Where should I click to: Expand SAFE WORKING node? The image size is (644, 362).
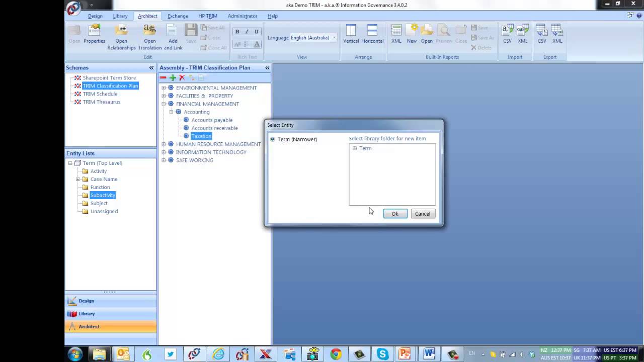click(164, 160)
